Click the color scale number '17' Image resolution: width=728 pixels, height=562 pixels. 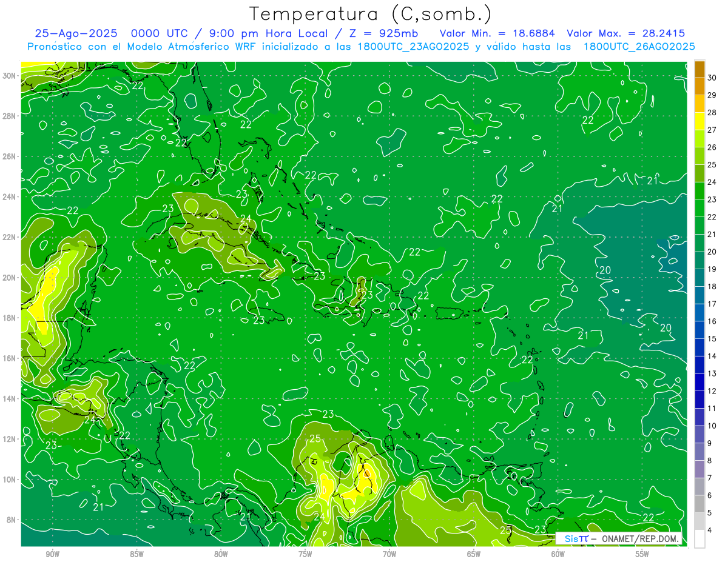pyautogui.click(x=712, y=304)
